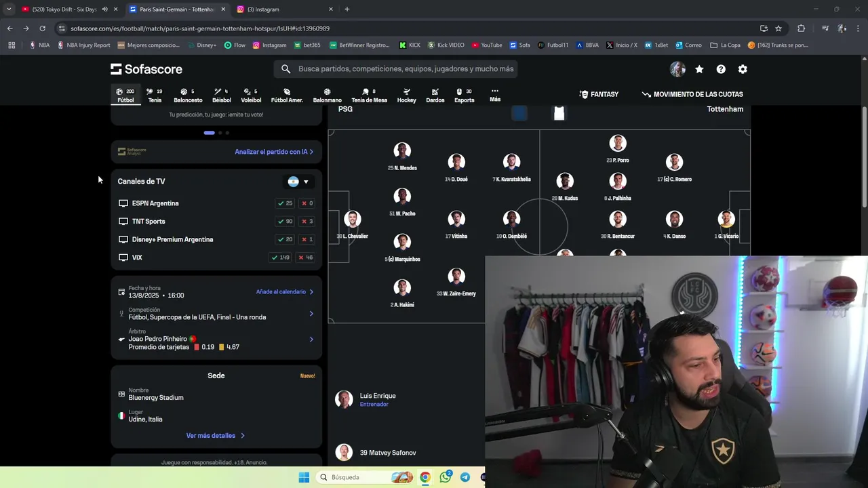Click Añade al calendario link

click(x=284, y=291)
